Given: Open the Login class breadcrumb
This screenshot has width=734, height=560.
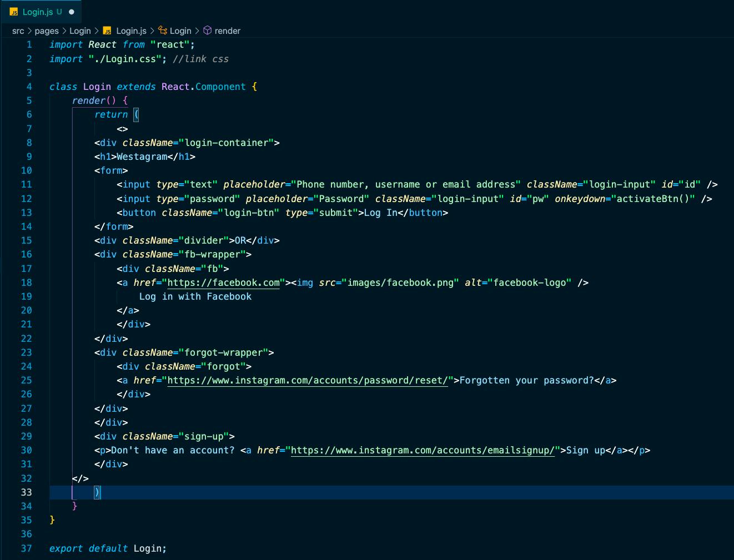Looking at the screenshot, I should [x=180, y=31].
